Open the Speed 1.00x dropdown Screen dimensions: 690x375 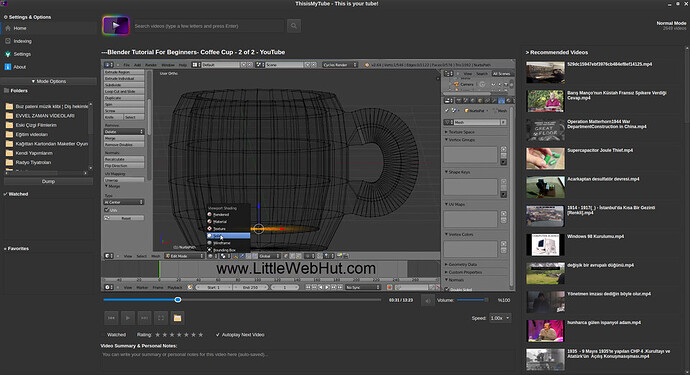click(500, 318)
